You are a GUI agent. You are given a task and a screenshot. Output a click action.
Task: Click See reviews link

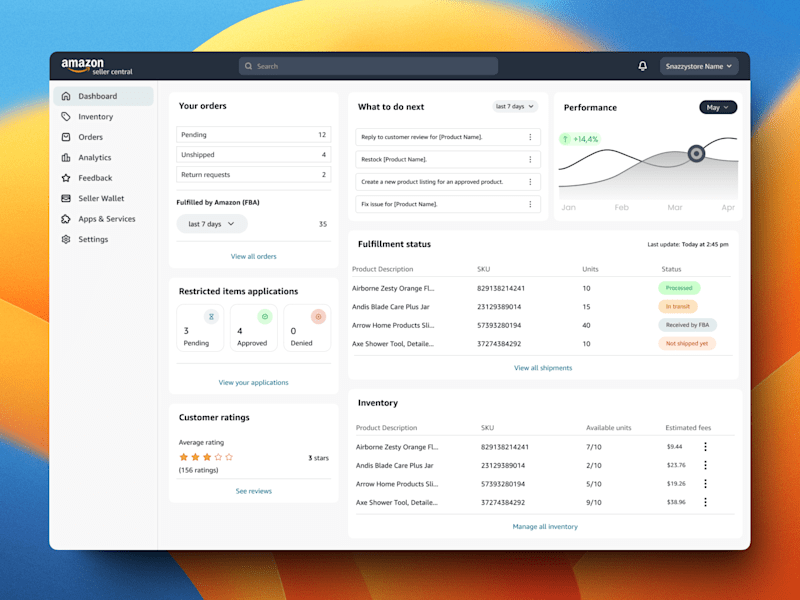tap(254, 491)
